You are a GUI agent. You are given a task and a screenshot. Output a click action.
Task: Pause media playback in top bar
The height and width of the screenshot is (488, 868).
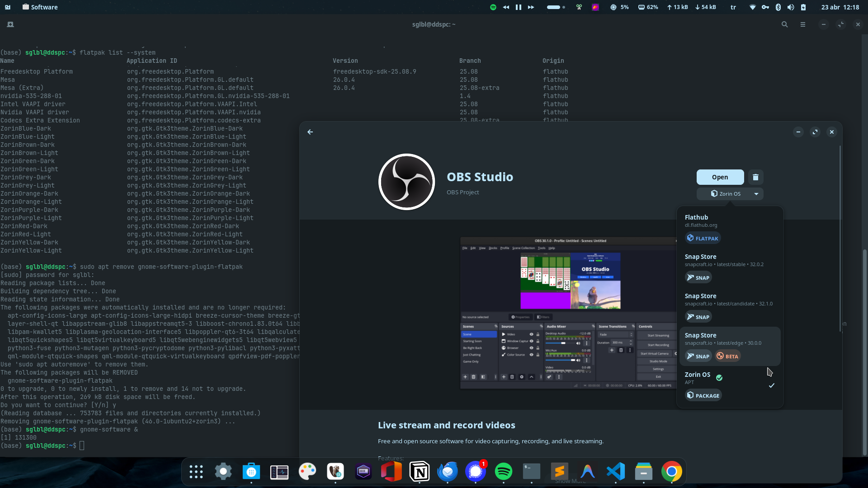point(519,7)
